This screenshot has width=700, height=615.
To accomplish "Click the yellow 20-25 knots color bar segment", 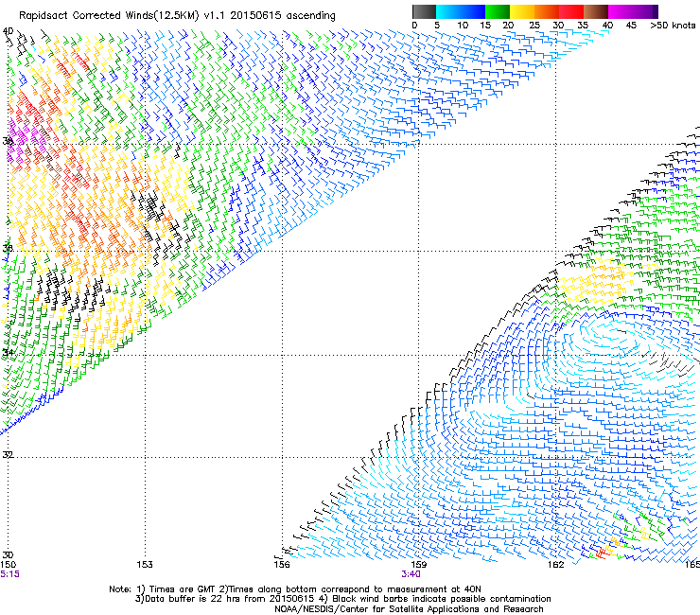I will (522, 11).
